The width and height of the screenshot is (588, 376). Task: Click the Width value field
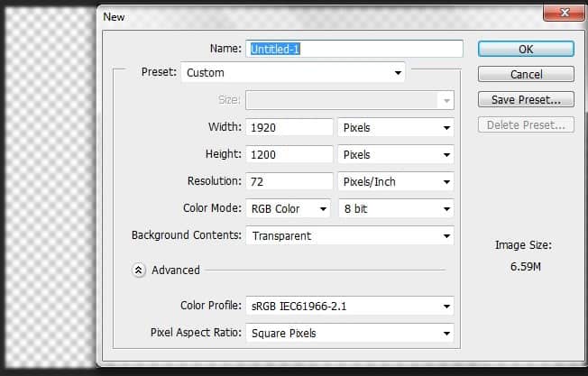tap(289, 127)
